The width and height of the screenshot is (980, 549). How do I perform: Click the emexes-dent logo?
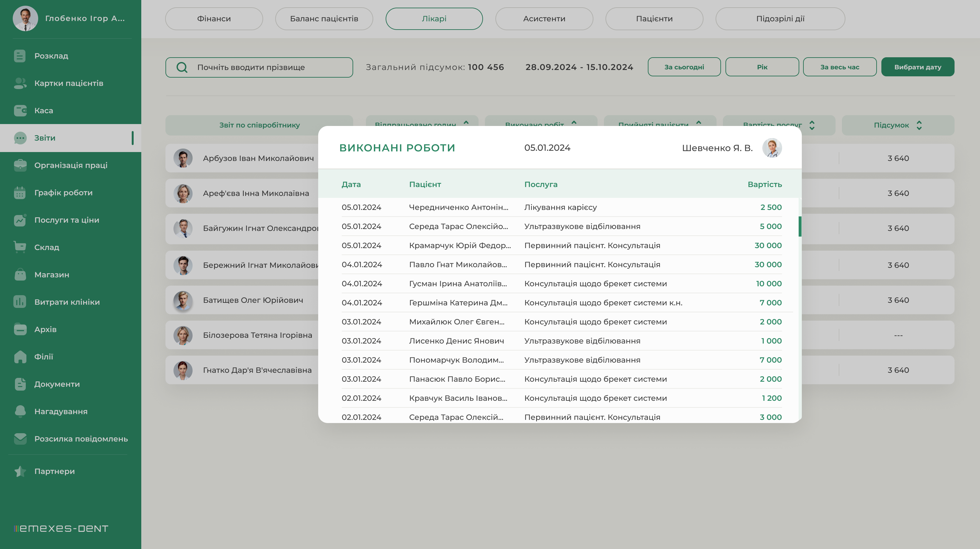(x=61, y=528)
